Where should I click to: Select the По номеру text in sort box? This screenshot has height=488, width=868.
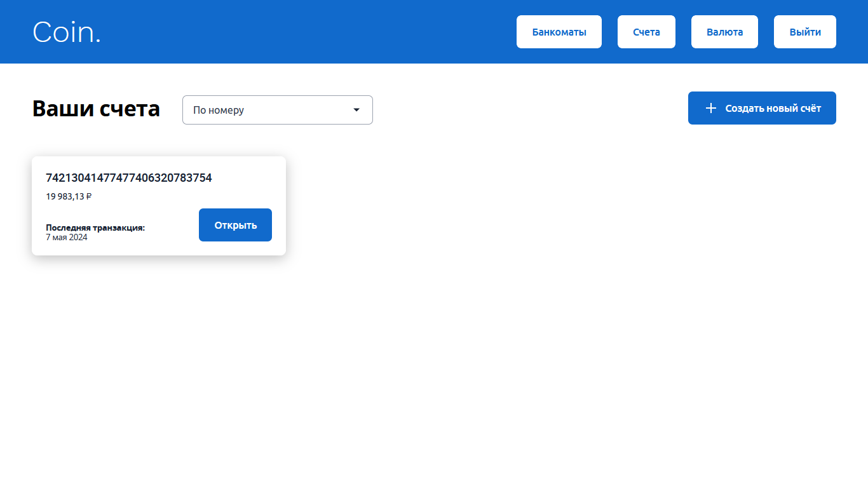point(219,110)
